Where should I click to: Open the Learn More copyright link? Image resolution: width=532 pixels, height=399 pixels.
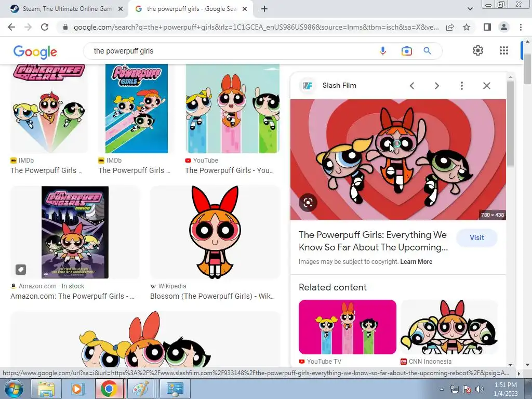click(416, 262)
